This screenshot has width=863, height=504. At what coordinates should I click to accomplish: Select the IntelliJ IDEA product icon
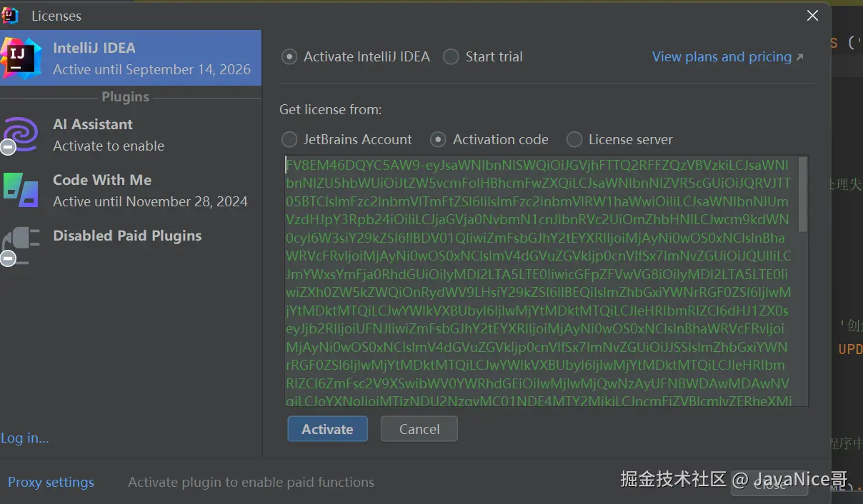click(20, 58)
